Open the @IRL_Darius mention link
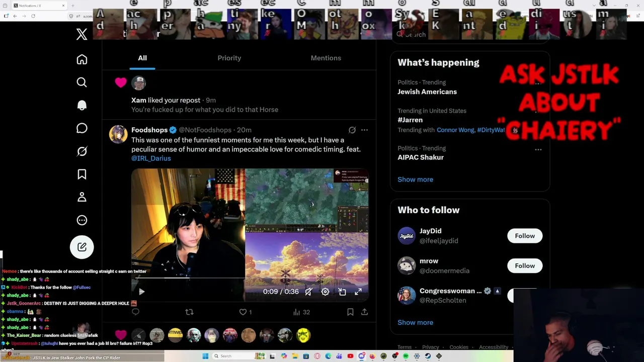The width and height of the screenshot is (644, 362). 151,158
